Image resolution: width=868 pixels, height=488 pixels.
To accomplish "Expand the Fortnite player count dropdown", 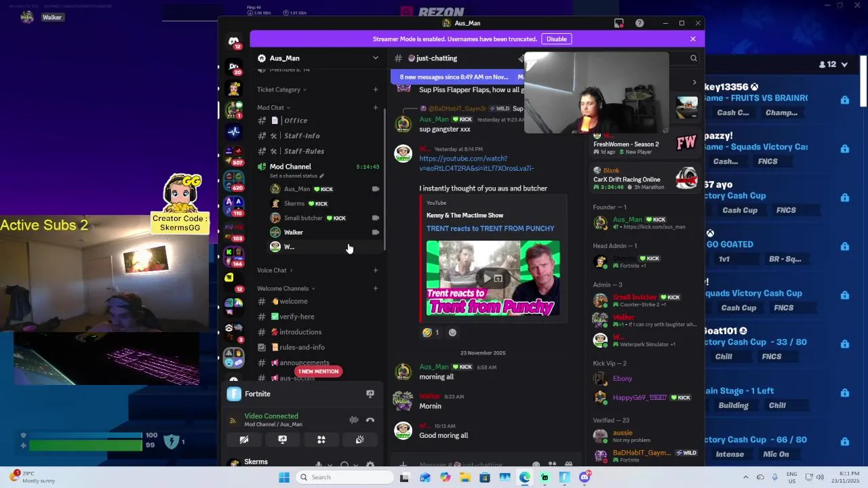I will click(x=844, y=64).
